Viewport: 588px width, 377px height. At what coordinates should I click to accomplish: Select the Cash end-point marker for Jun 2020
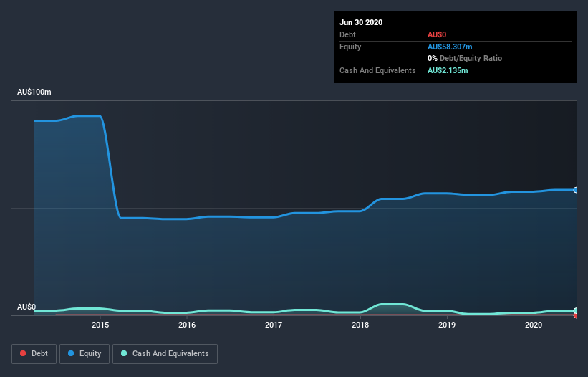point(576,310)
